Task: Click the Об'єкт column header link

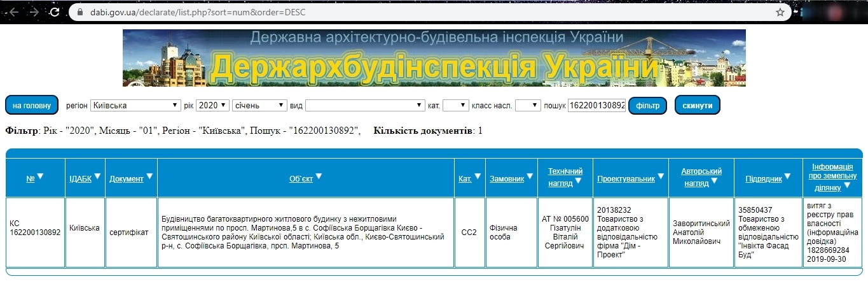Action: [x=301, y=179]
